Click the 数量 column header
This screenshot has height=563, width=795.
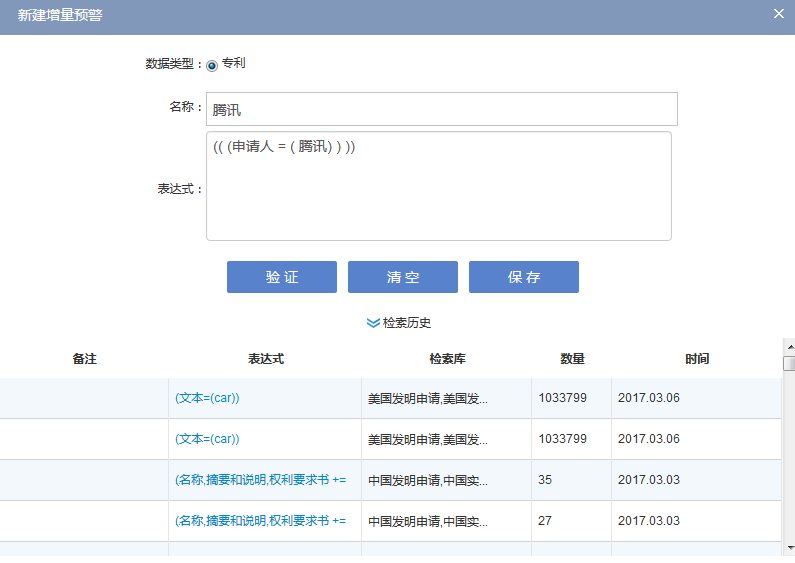[x=572, y=359]
